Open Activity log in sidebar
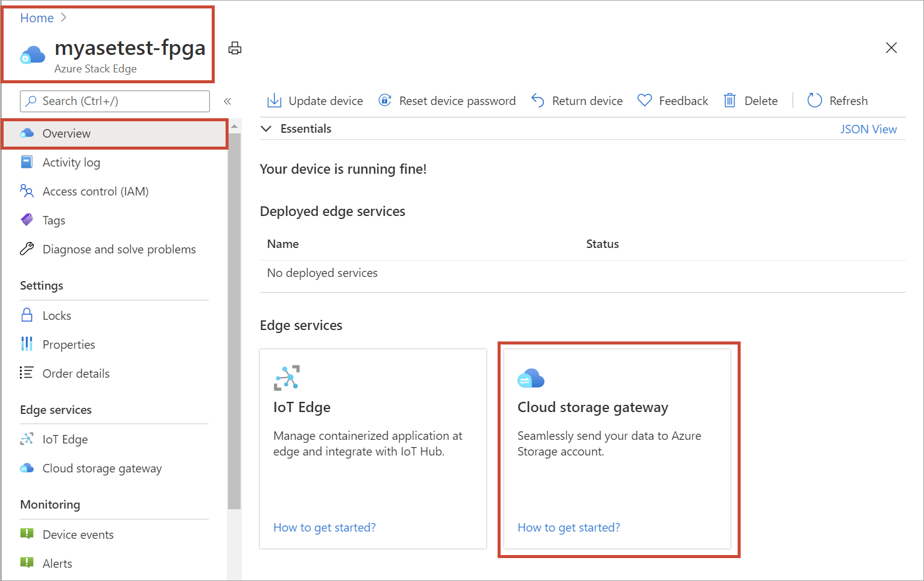This screenshot has width=924, height=581. tap(71, 162)
